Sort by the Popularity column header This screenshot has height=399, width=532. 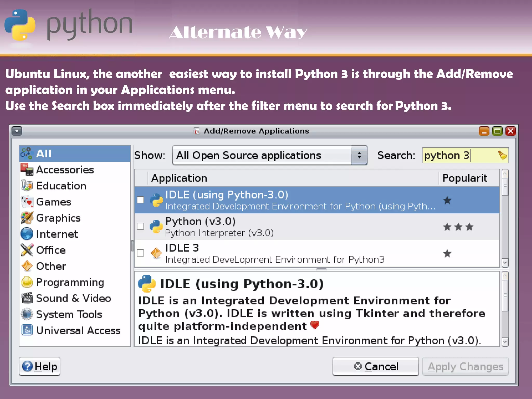tap(469, 178)
